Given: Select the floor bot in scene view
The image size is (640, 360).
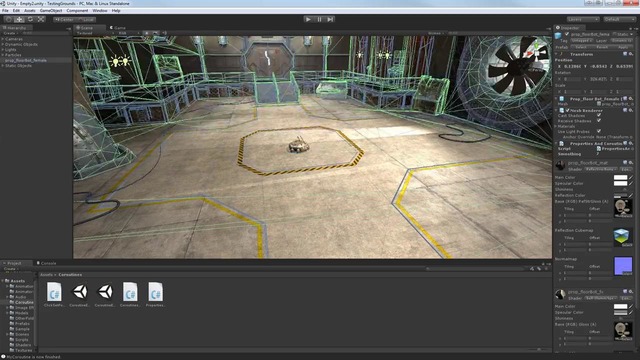Looking at the screenshot, I should coord(299,145).
